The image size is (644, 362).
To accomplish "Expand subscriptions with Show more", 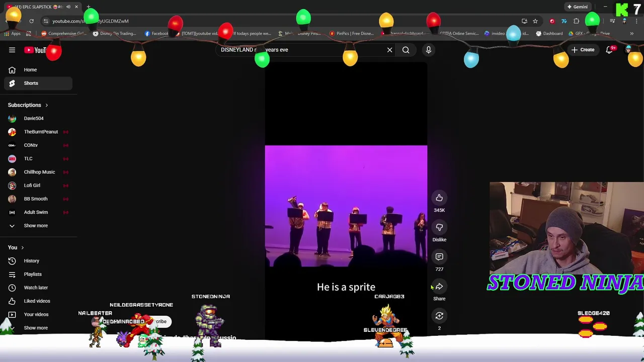I will pos(38,226).
